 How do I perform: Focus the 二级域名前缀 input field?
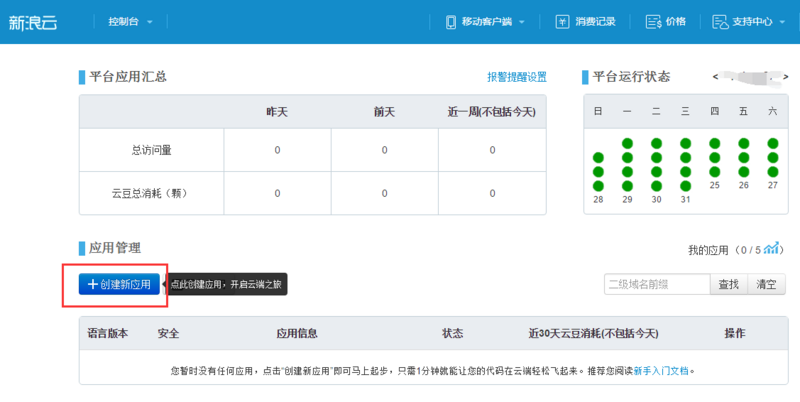coord(656,285)
